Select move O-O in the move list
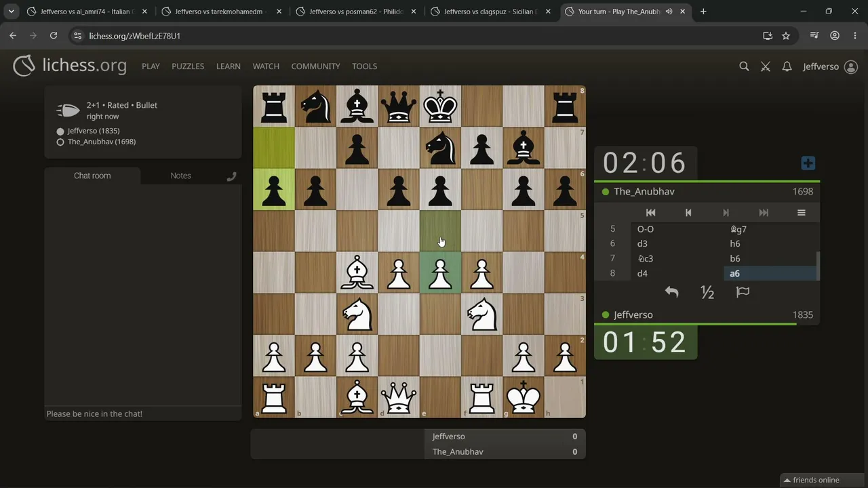 click(x=678, y=229)
